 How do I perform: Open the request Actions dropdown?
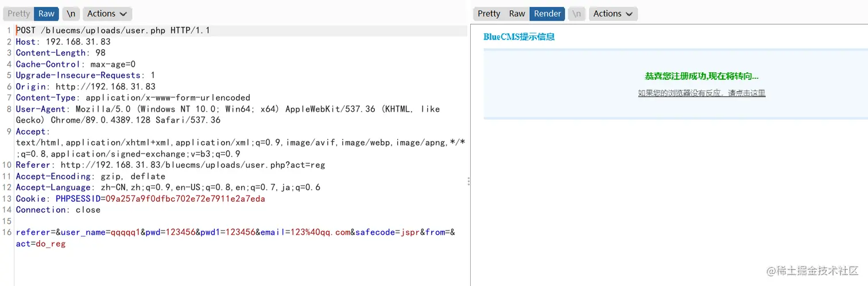[x=107, y=14]
